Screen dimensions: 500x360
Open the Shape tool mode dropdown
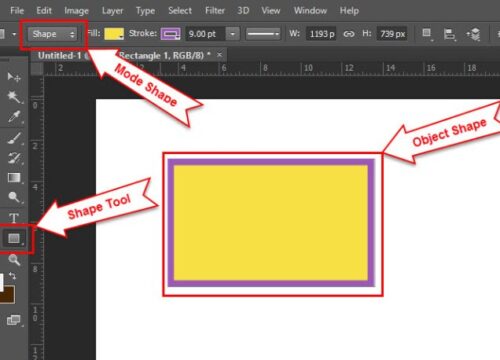52,34
